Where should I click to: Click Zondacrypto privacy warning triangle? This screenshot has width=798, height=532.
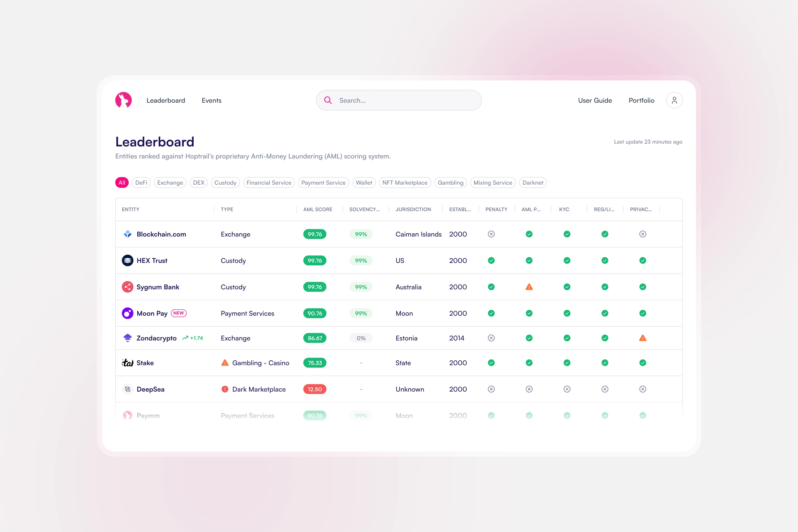tap(642, 338)
